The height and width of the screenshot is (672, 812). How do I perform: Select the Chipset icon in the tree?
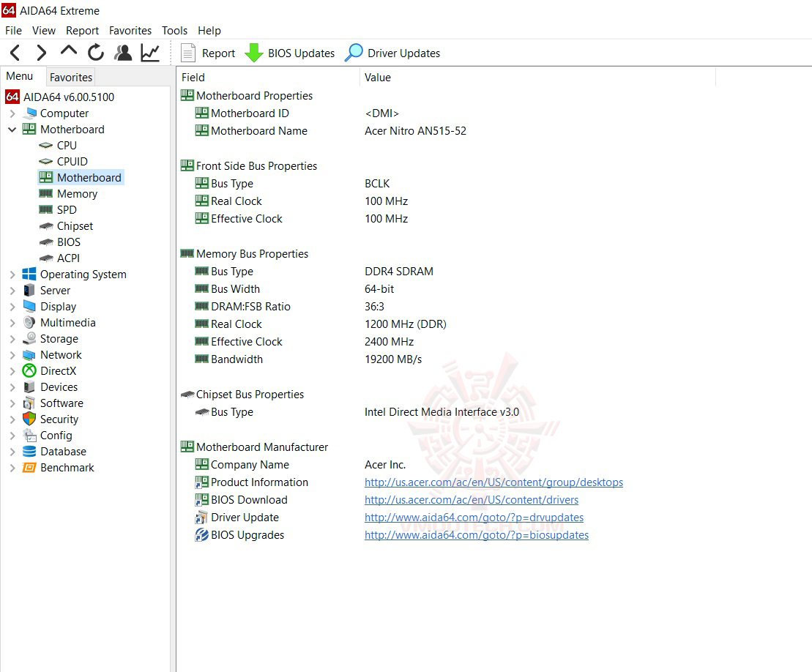[x=46, y=225]
